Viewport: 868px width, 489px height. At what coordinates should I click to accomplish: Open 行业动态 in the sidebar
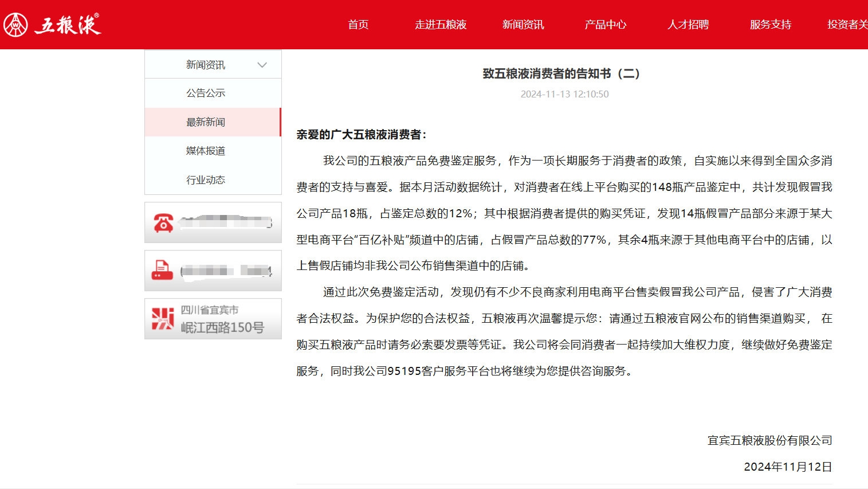click(x=206, y=180)
